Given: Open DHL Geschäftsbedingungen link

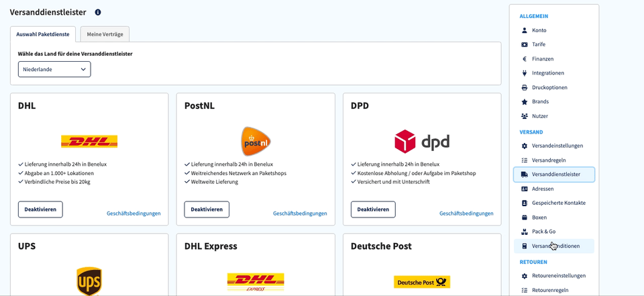Looking at the screenshot, I should pos(133,213).
